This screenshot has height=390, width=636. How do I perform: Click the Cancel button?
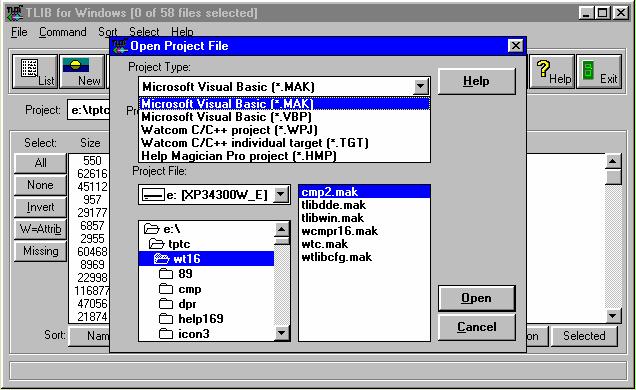pyautogui.click(x=477, y=327)
